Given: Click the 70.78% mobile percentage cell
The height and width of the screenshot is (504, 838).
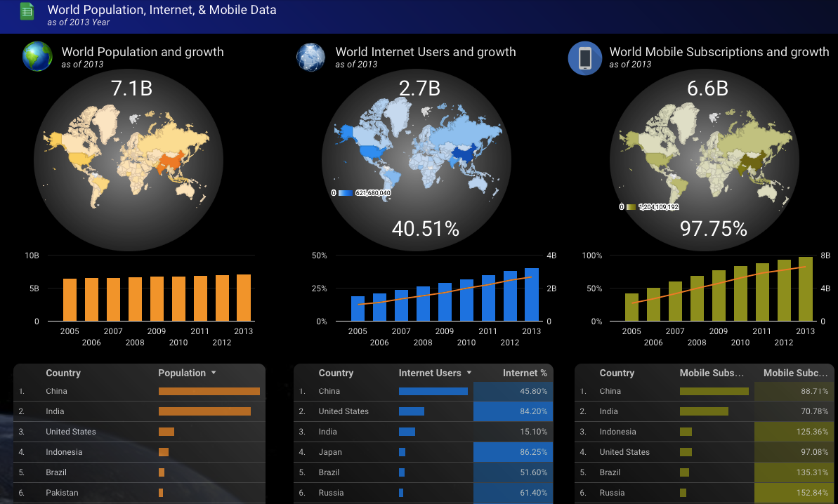Looking at the screenshot, I should coord(794,411).
